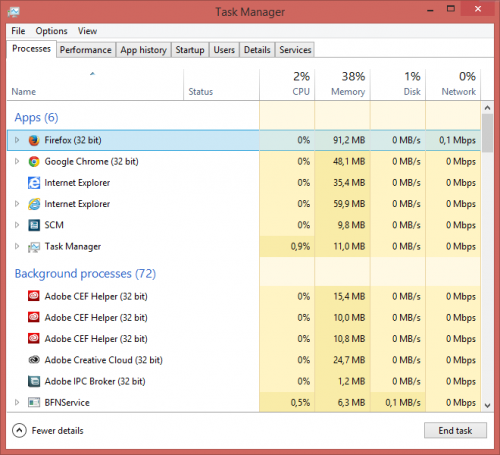Select the BFNService process icon
The image size is (500, 455).
[34, 403]
